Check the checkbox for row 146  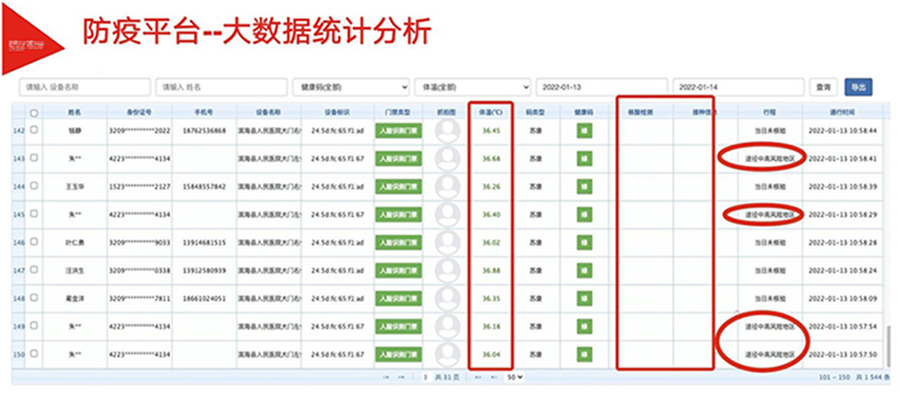click(x=34, y=242)
